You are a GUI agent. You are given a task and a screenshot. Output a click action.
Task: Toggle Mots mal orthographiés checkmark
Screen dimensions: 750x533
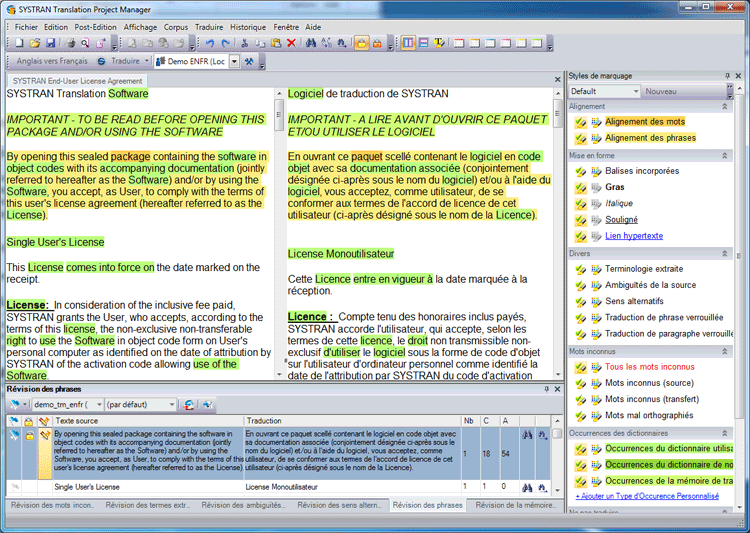[581, 416]
